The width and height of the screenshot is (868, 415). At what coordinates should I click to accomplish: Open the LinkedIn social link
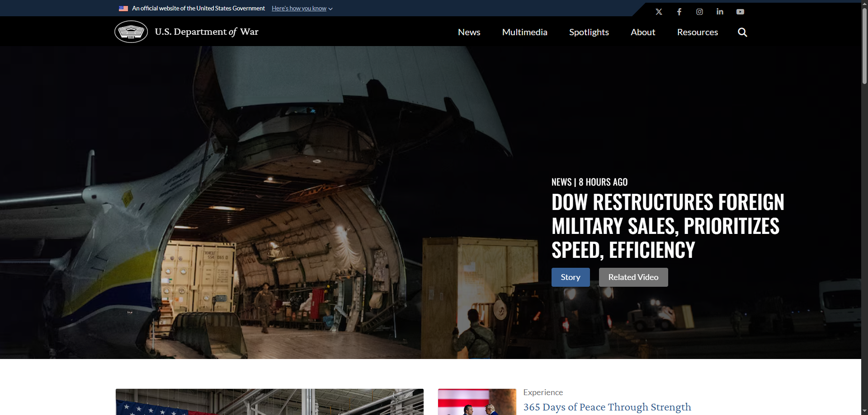tap(720, 12)
